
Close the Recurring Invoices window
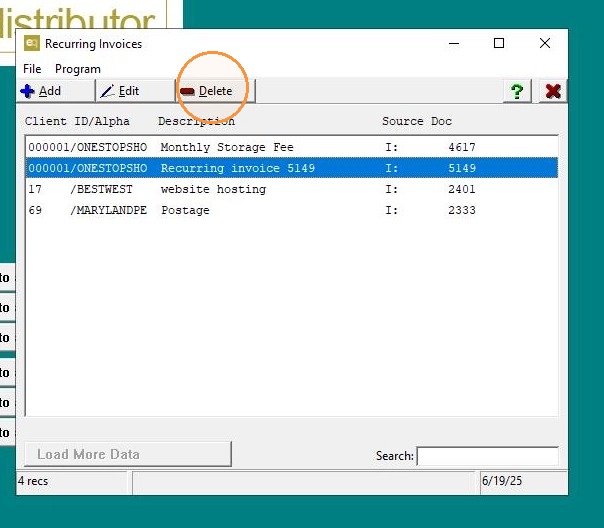point(545,43)
